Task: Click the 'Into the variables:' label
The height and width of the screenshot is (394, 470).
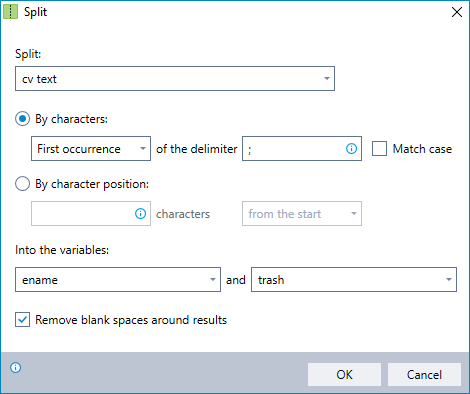Action: (62, 250)
